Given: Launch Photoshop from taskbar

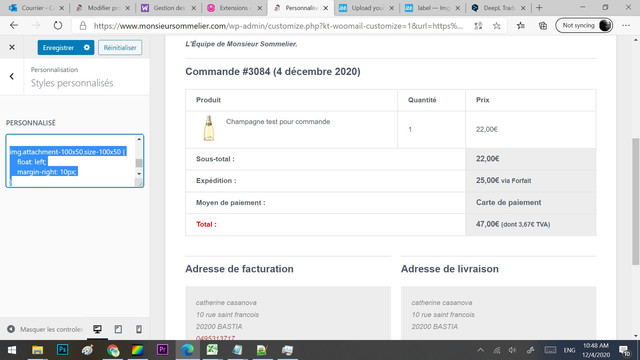Looking at the screenshot, I should pos(62,350).
